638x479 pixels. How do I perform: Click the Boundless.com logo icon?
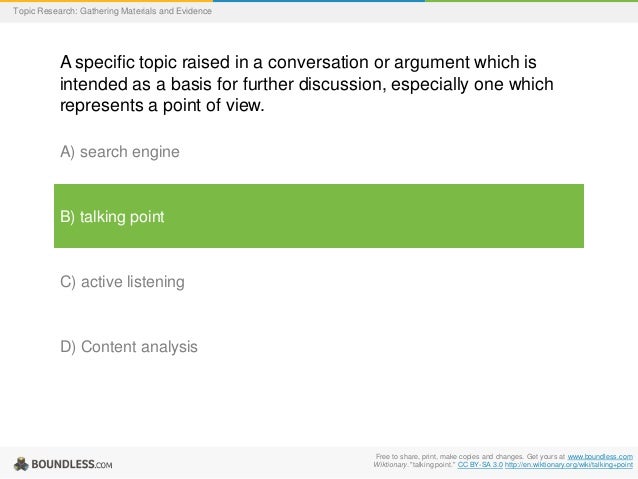pos(20,463)
